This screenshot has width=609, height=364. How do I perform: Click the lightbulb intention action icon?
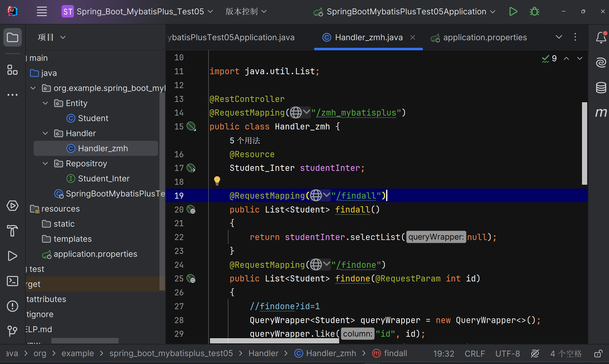click(x=217, y=181)
